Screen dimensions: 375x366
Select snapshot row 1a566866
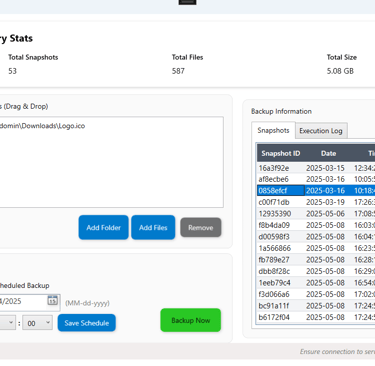(316, 248)
